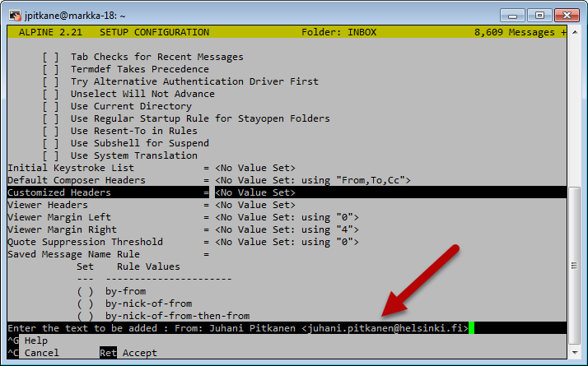The image size is (588, 366).
Task: Enable Use System Translation checkbox
Action: pos(50,155)
